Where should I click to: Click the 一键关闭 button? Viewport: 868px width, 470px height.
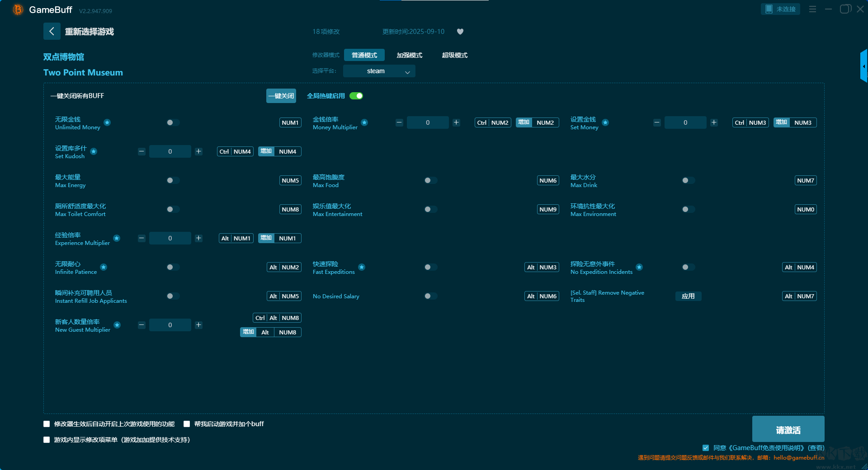(x=281, y=96)
